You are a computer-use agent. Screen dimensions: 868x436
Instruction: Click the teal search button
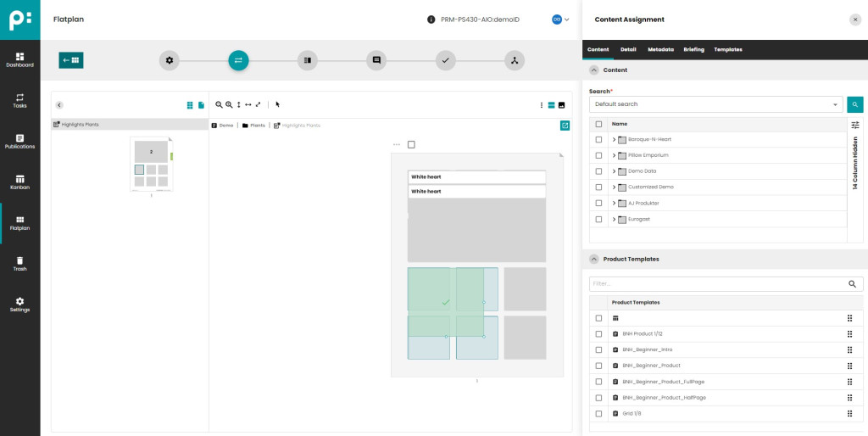coord(855,104)
